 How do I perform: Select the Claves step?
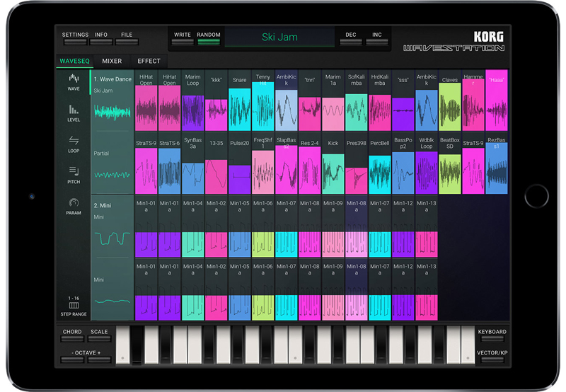(x=450, y=100)
